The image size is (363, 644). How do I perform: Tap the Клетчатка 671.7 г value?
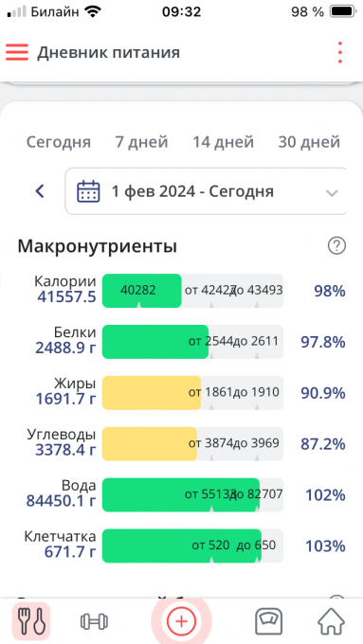pyautogui.click(x=70, y=552)
